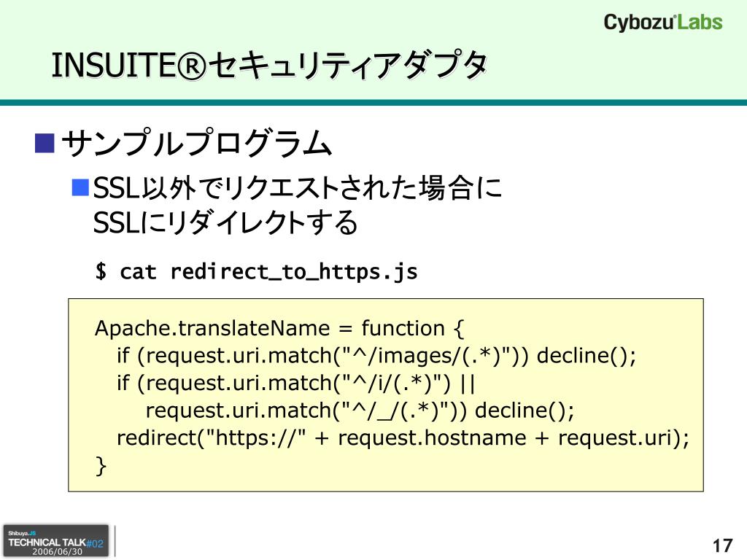Click the Cybozu Labs logo
747x560 pixels.
pyautogui.click(x=662, y=23)
